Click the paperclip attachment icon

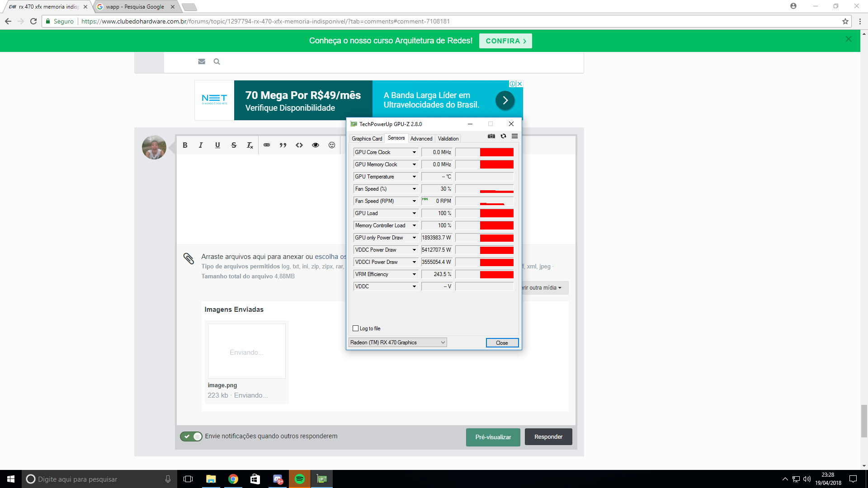[189, 258]
